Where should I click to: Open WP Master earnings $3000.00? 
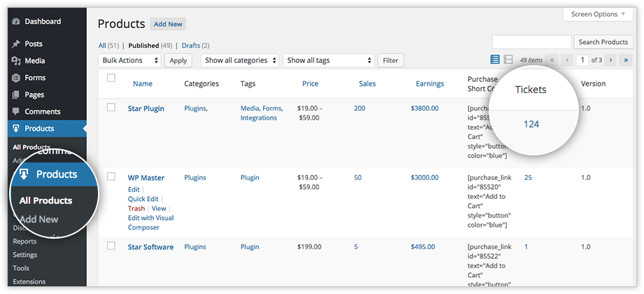(424, 178)
